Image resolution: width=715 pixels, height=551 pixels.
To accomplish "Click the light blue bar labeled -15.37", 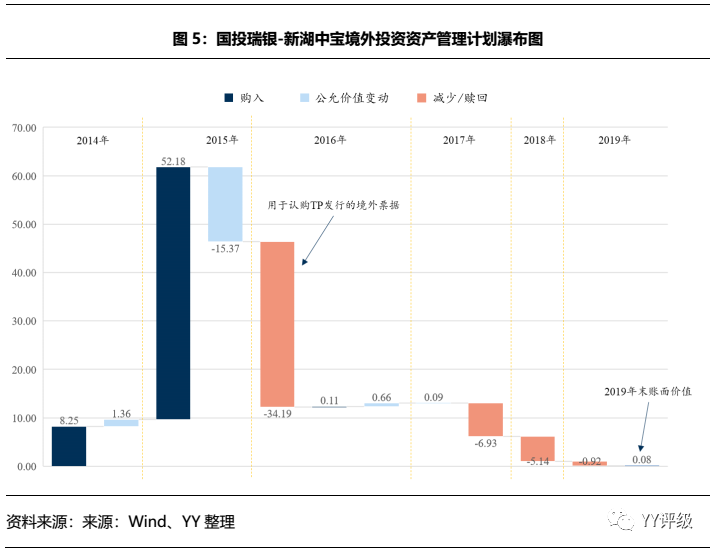I will click(225, 204).
